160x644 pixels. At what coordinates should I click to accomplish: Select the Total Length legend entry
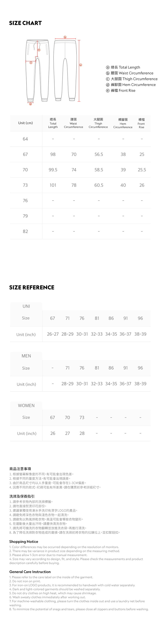123,67
